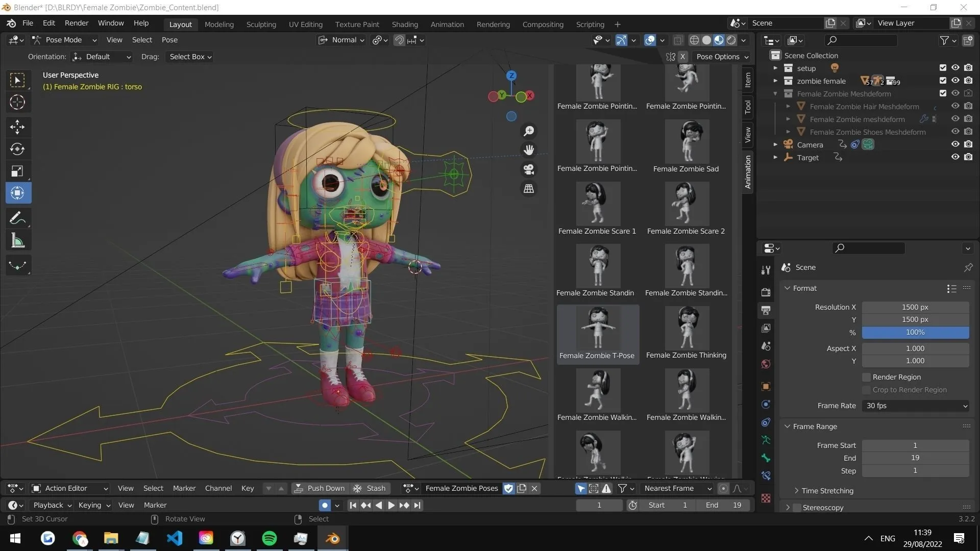Click the Push Down button in the action editor
The image size is (980, 551).
[326, 488]
